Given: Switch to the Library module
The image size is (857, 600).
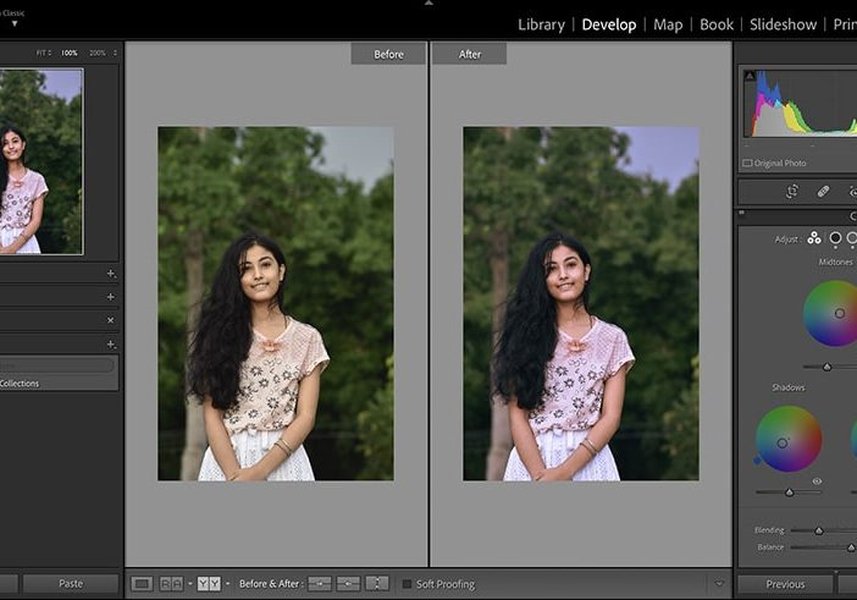Looking at the screenshot, I should (x=541, y=25).
